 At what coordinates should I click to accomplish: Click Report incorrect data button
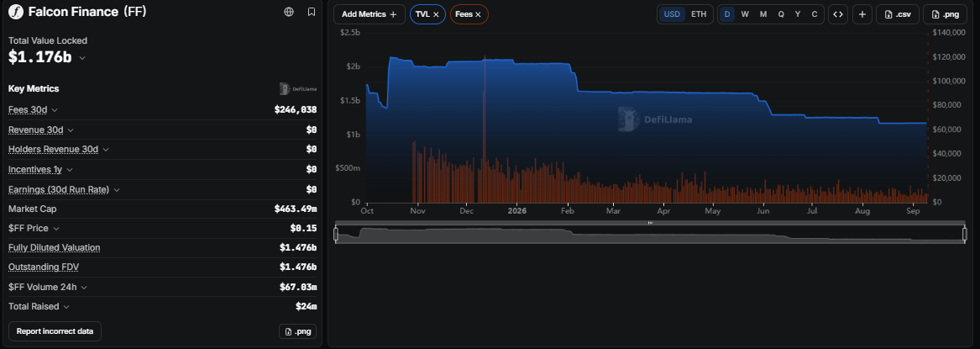(55, 330)
